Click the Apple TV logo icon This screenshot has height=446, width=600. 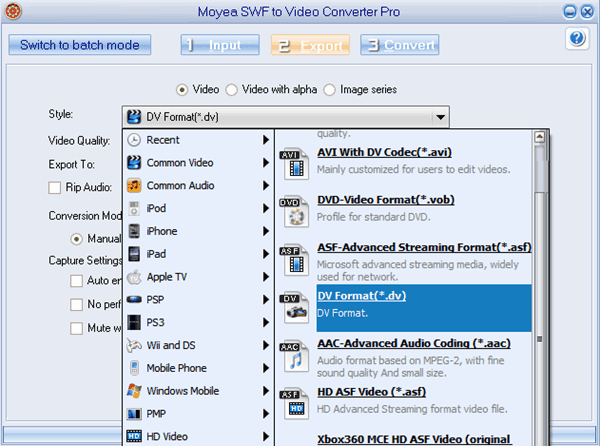pyautogui.click(x=134, y=277)
